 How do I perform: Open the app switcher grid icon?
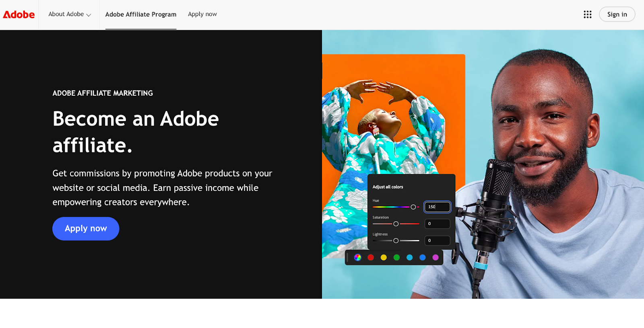(x=587, y=14)
